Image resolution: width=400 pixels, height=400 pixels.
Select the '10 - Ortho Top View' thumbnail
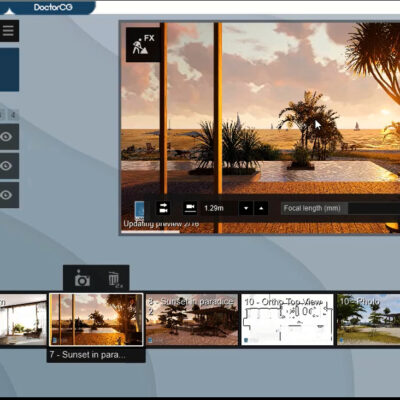[287, 319]
